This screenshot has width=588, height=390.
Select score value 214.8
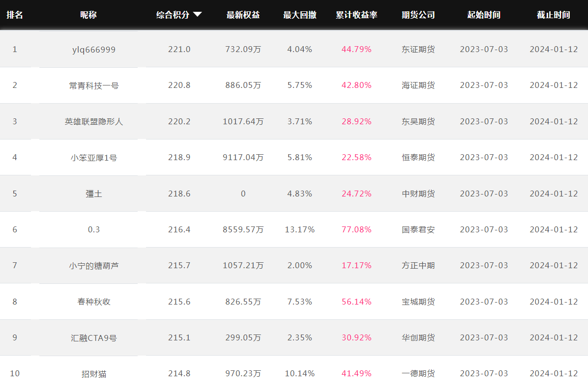click(x=179, y=373)
